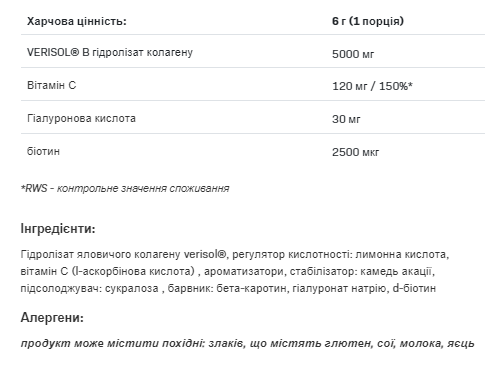Click the '6 г (1 порція)' column header

pyautogui.click(x=368, y=21)
